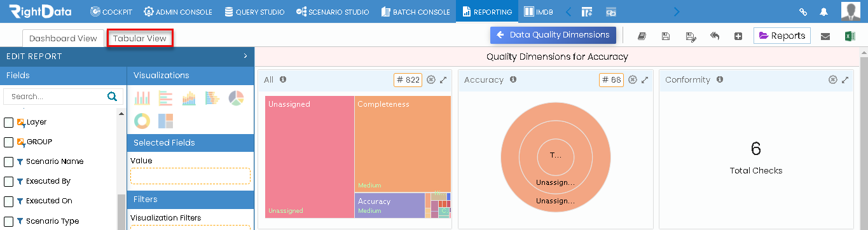Check the Scenario Name field checkbox
This screenshot has width=868, height=230.
[x=9, y=162]
